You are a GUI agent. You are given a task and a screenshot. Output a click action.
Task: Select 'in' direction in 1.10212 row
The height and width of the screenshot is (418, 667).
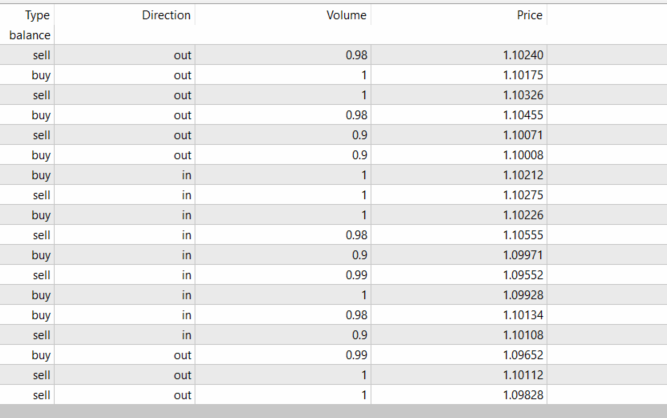click(187, 175)
